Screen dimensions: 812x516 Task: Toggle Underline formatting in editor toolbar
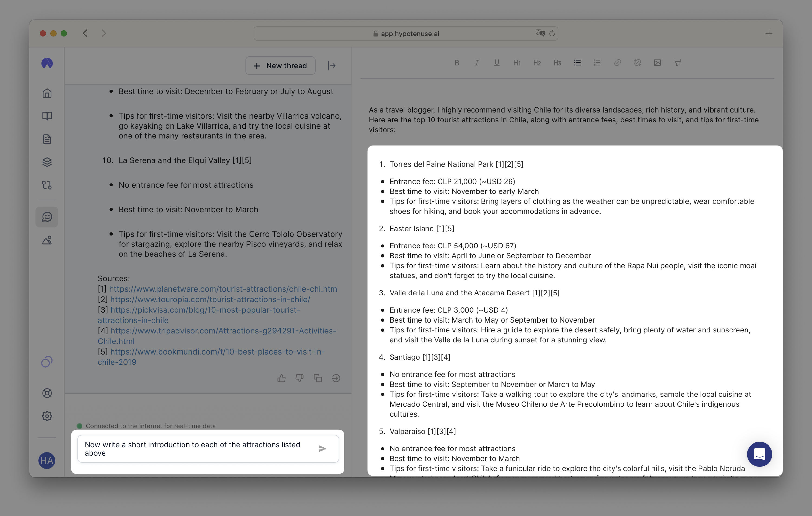coord(496,63)
